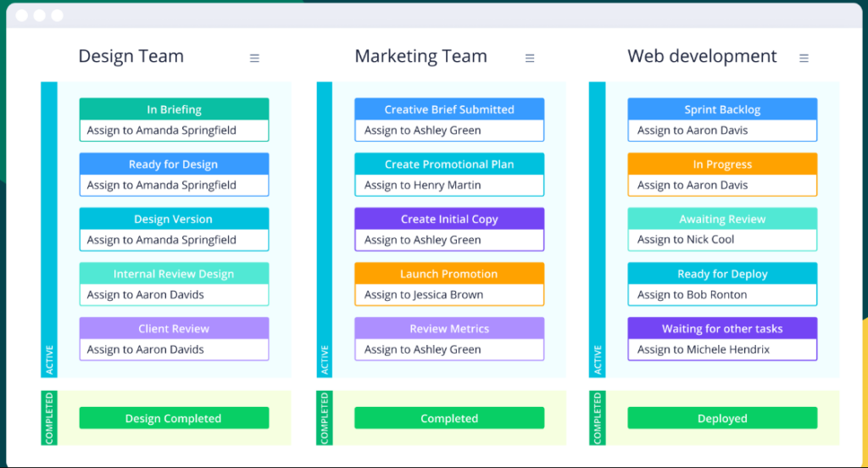868x468 pixels.
Task: Select the Creative Brief Submitted status header
Action: click(449, 109)
